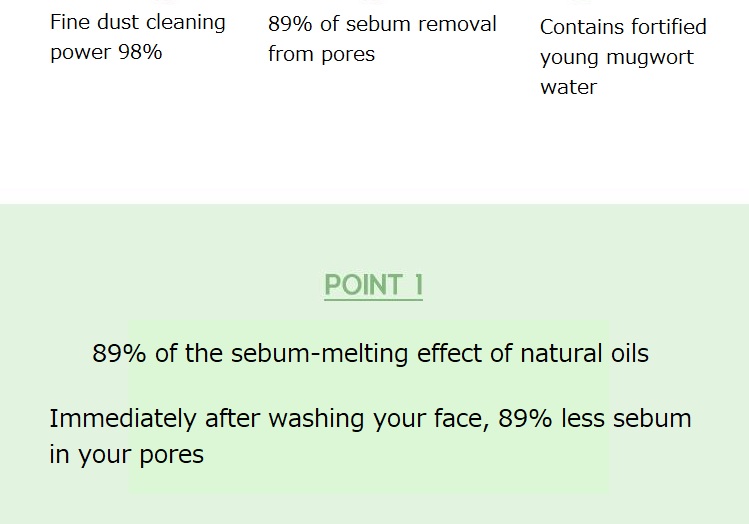
Task: Click the "from pores" text under sebum removal
Action: pos(321,54)
